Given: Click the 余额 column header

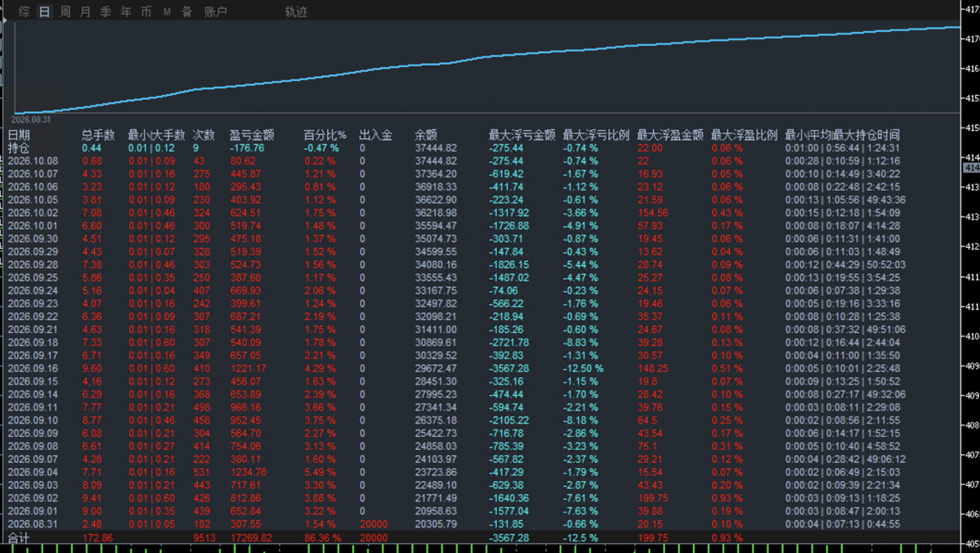Looking at the screenshot, I should pos(427,135).
